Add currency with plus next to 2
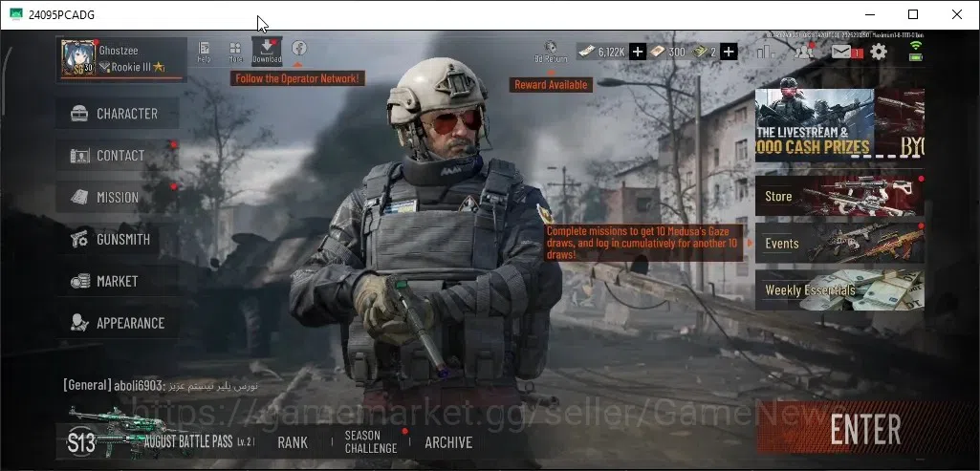The image size is (980, 471). coord(729,52)
